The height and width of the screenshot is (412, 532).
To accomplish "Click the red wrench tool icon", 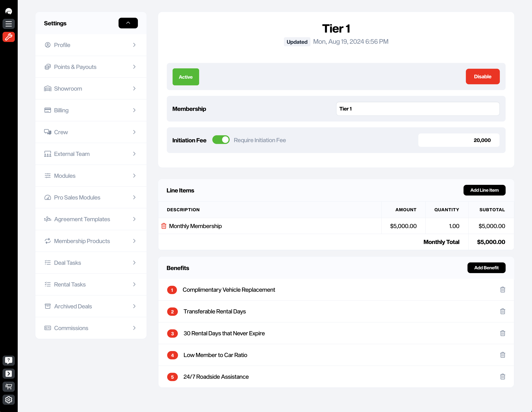I will point(8,37).
